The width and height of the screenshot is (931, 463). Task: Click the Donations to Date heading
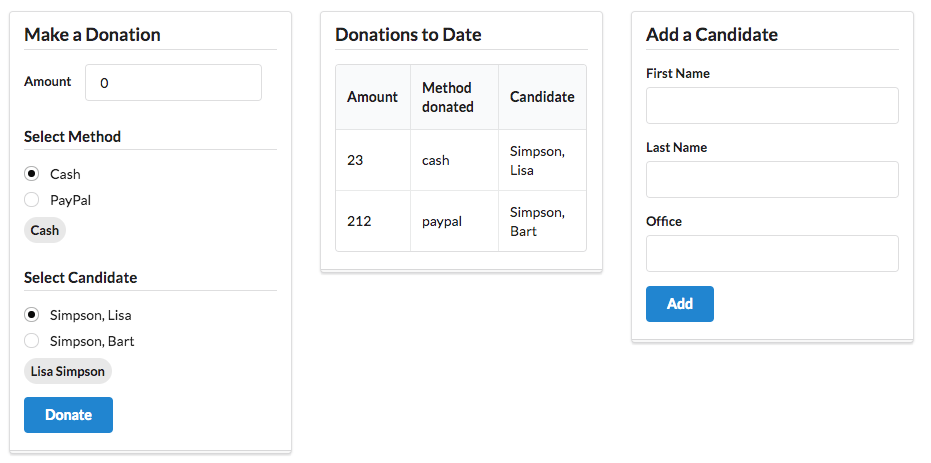coord(408,35)
